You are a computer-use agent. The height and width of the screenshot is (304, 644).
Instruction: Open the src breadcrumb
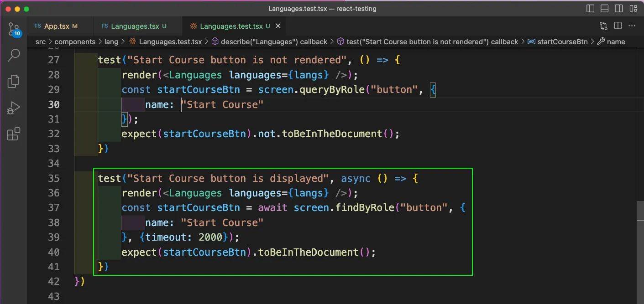tap(41, 41)
